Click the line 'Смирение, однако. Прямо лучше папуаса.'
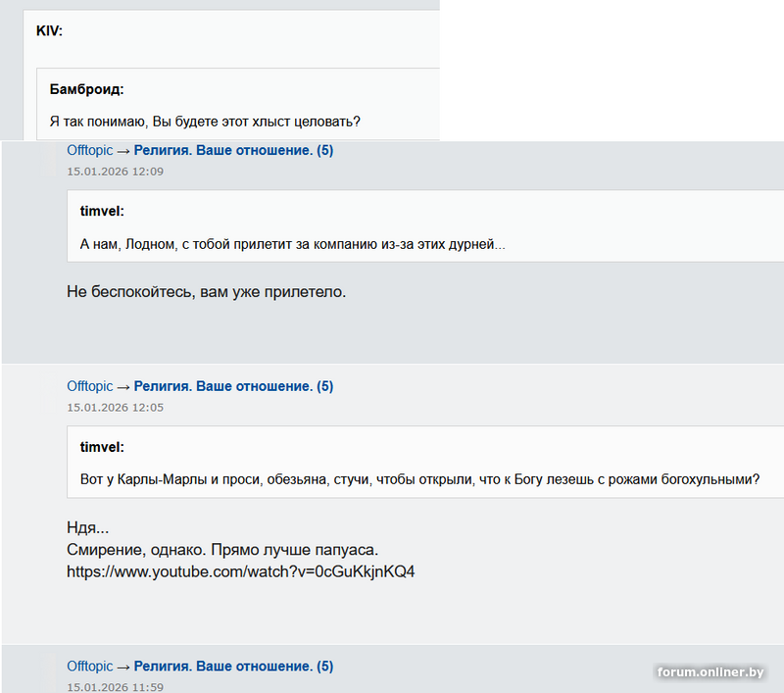The image size is (784, 693). [222, 549]
